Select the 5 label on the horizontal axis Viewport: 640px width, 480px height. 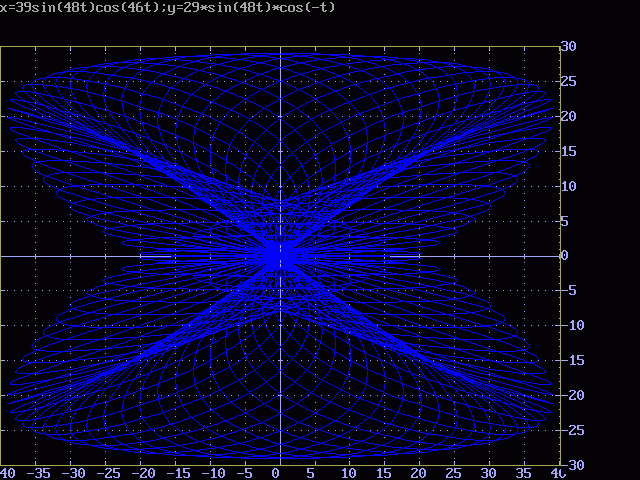coord(311,473)
